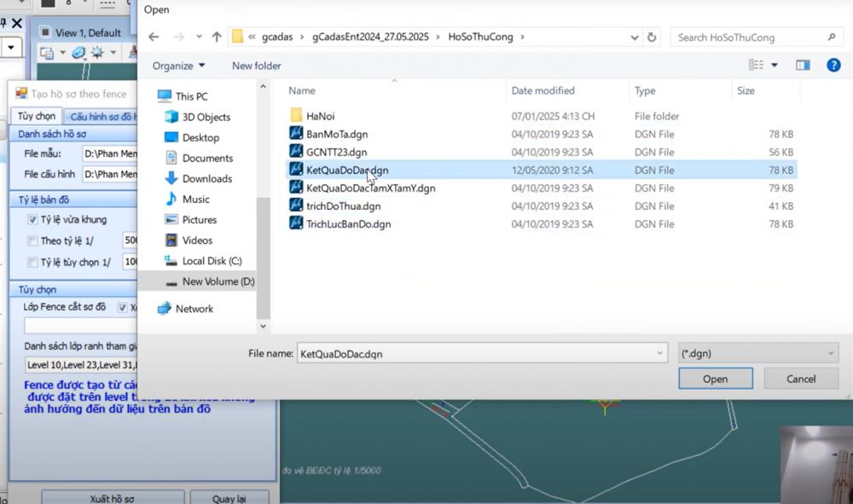
Task: Open the HaNoi folder
Action: (323, 116)
